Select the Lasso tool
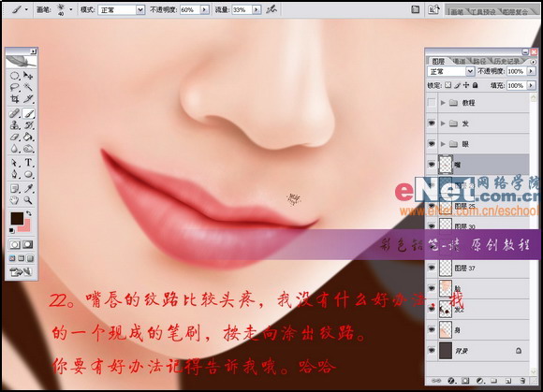The width and height of the screenshot is (543, 392). click(x=15, y=88)
